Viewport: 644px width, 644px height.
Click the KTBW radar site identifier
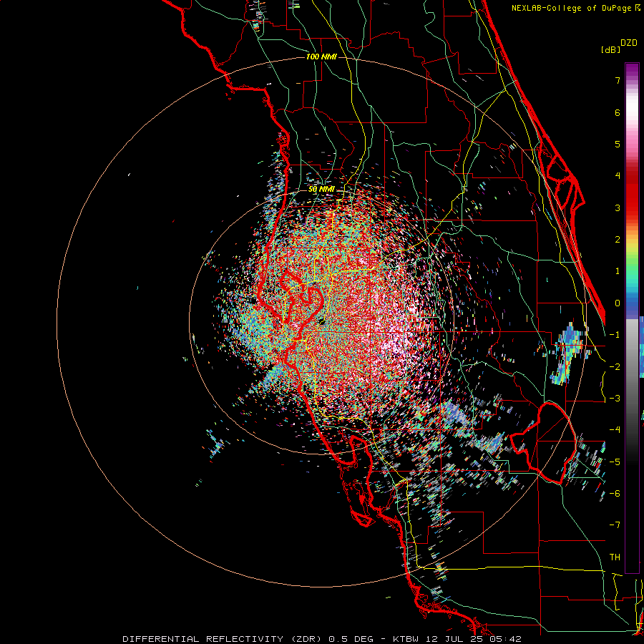(x=406, y=639)
